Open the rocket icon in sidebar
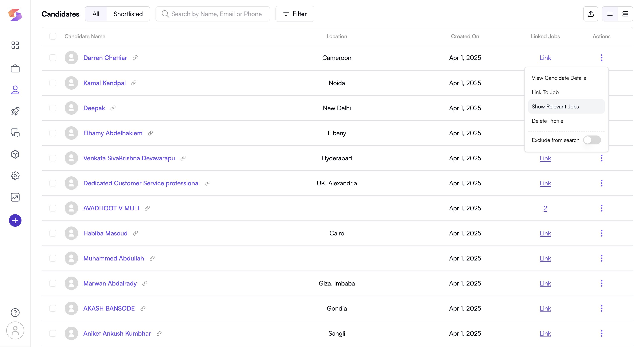The image size is (644, 347). pos(15,111)
